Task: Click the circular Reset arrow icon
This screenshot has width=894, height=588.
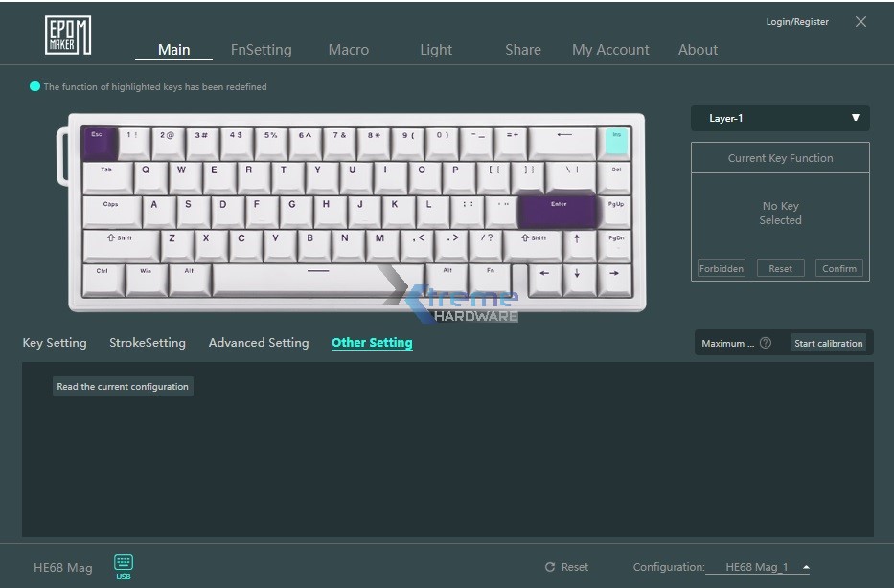Action: pos(550,567)
